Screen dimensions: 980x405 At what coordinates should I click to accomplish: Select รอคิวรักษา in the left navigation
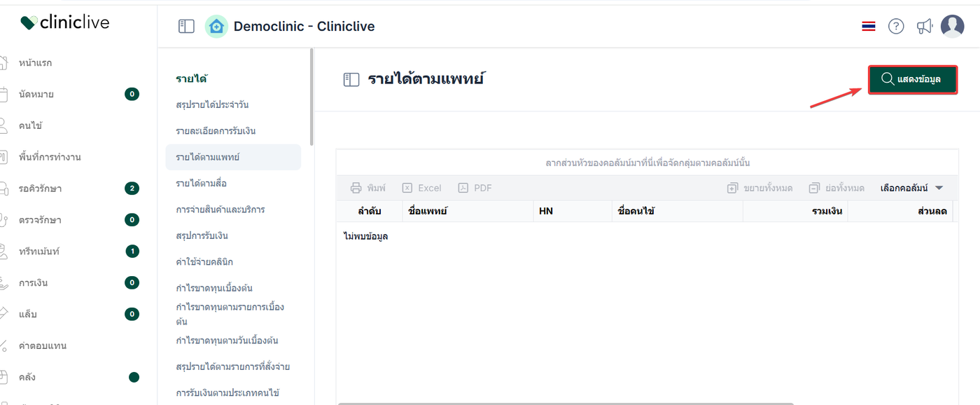point(40,188)
